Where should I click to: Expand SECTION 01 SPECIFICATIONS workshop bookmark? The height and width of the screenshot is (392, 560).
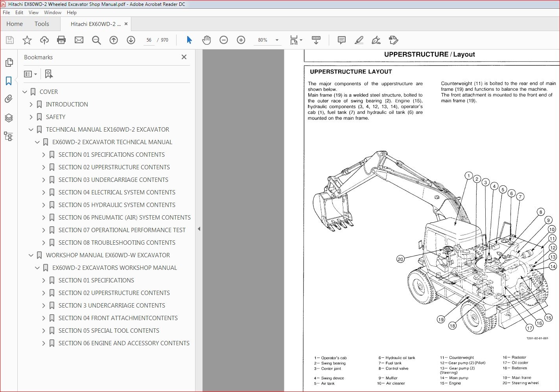pyautogui.click(x=44, y=280)
